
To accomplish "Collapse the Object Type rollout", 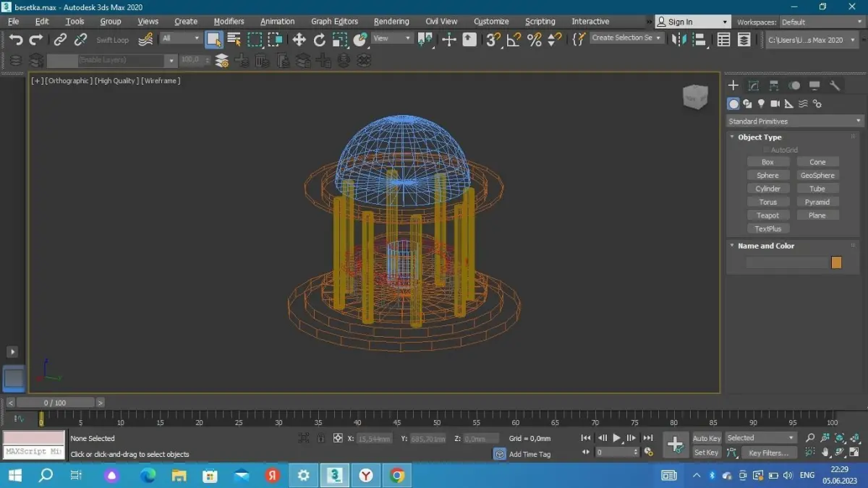I will 759,137.
